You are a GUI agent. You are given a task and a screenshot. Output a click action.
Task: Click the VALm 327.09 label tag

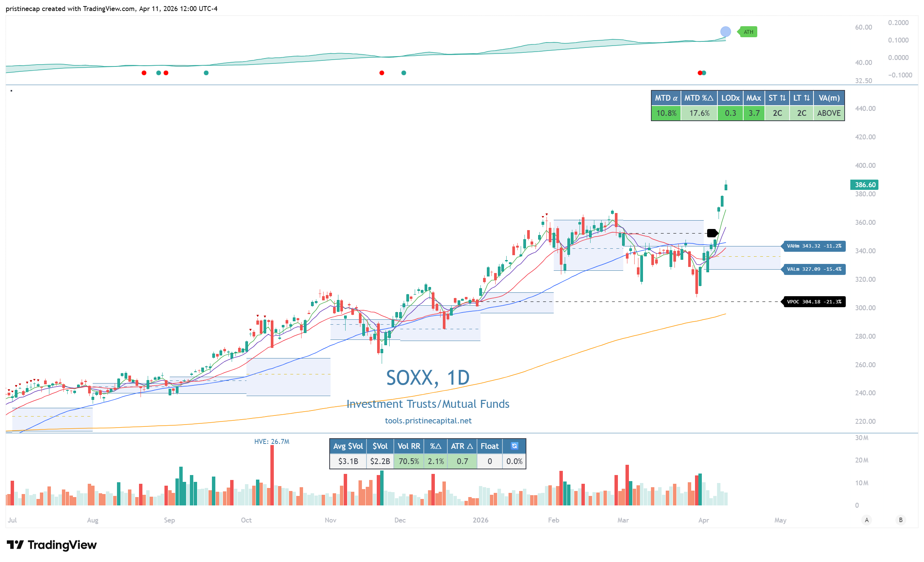point(813,269)
